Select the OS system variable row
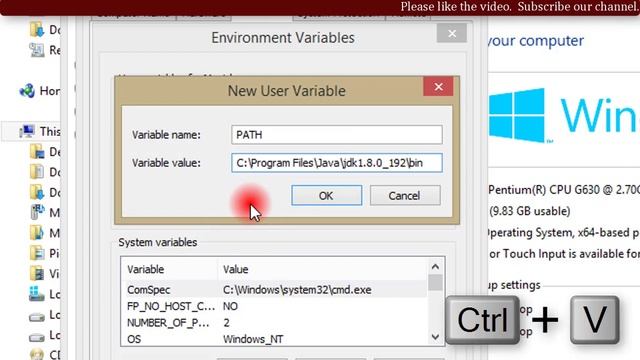Screen dimensions: 640x360 pyautogui.click(x=274, y=339)
